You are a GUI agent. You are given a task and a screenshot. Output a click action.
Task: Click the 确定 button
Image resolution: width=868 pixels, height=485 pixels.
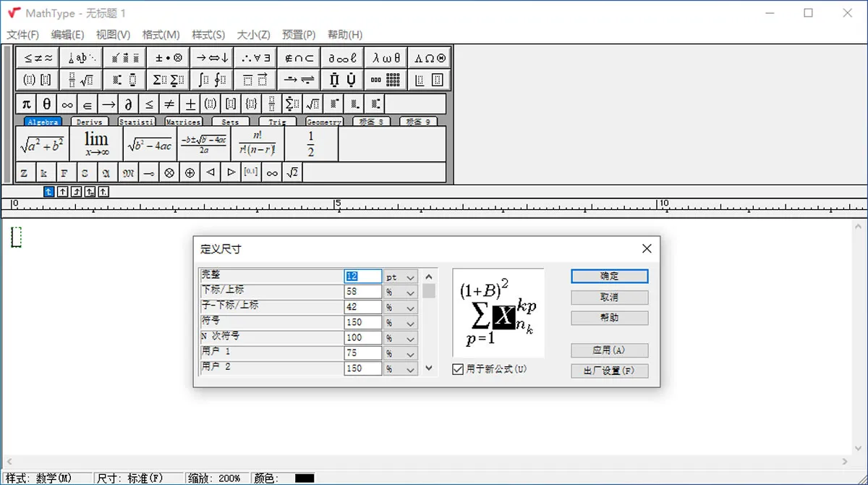(x=609, y=277)
